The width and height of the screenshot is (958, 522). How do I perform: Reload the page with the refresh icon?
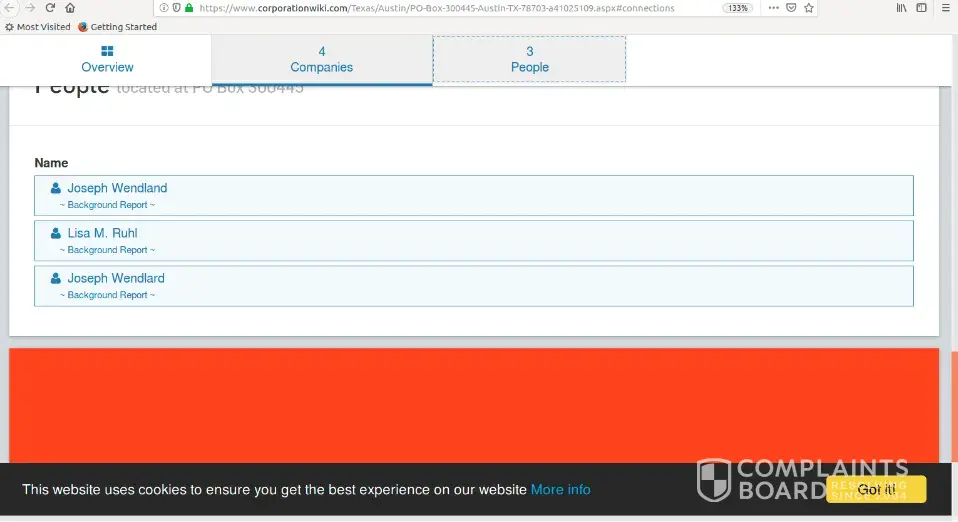[x=50, y=8]
